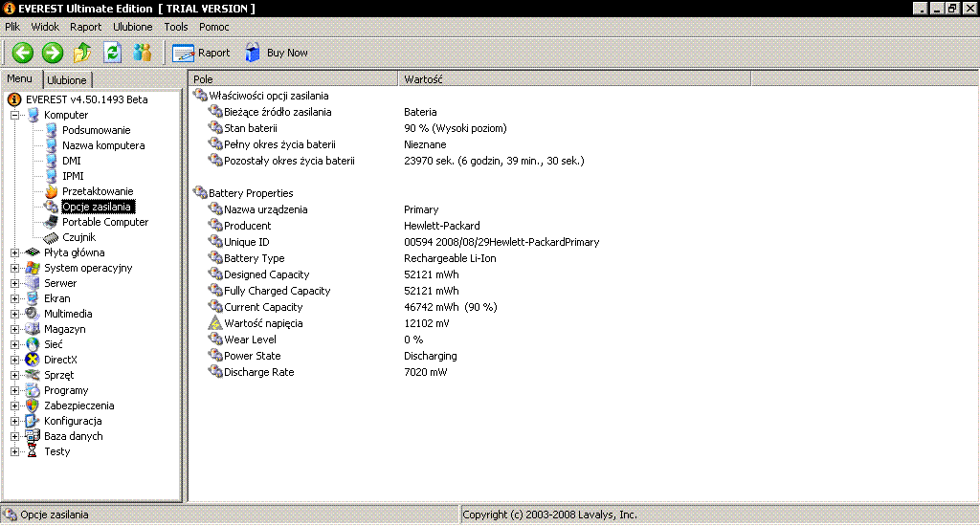Expand the Baza danych node
This screenshot has height=526, width=980.
14,437
